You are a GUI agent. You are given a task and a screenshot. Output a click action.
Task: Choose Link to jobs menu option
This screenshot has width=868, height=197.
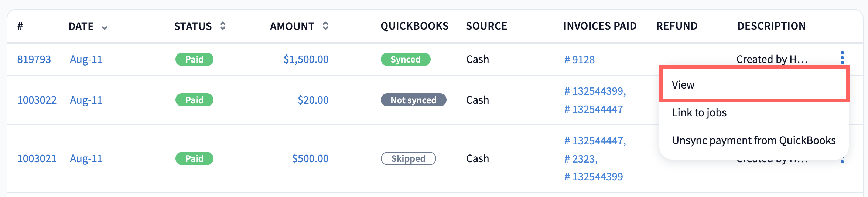699,113
